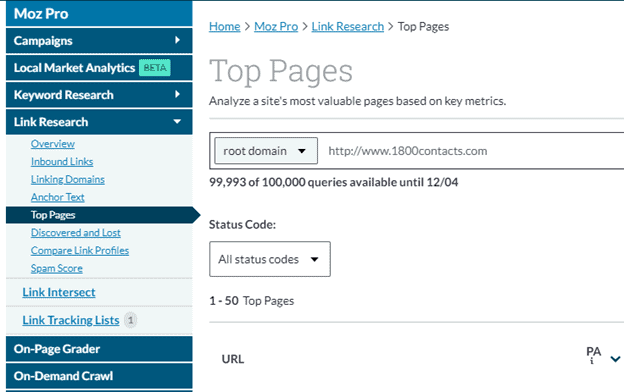Select the '1 - 50 Top Pages' count
Viewport: 624px width, 392px height.
click(x=252, y=300)
